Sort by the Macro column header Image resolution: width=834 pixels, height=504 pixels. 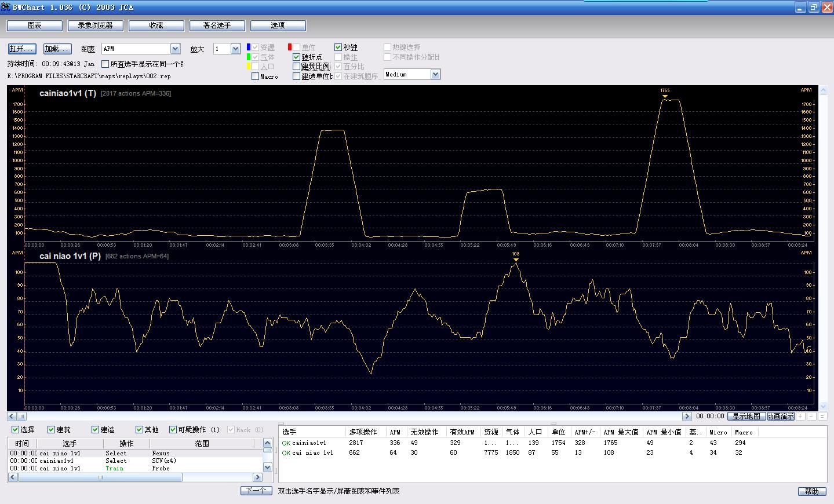[745, 432]
